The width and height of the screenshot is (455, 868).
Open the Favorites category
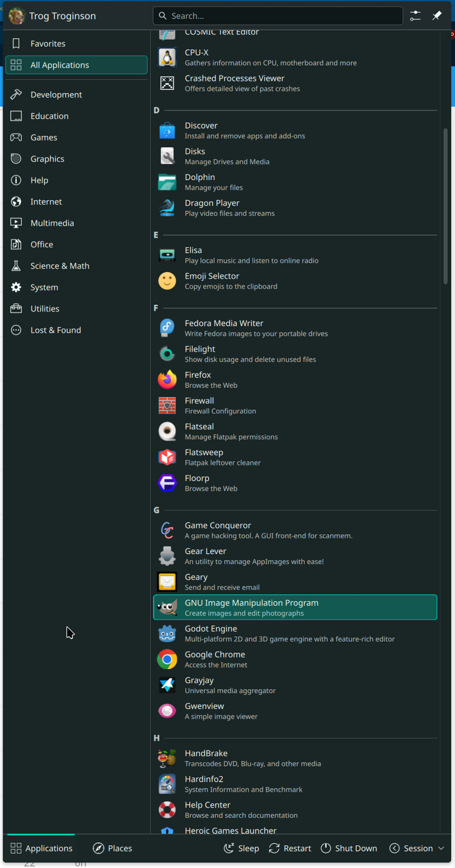(x=47, y=44)
